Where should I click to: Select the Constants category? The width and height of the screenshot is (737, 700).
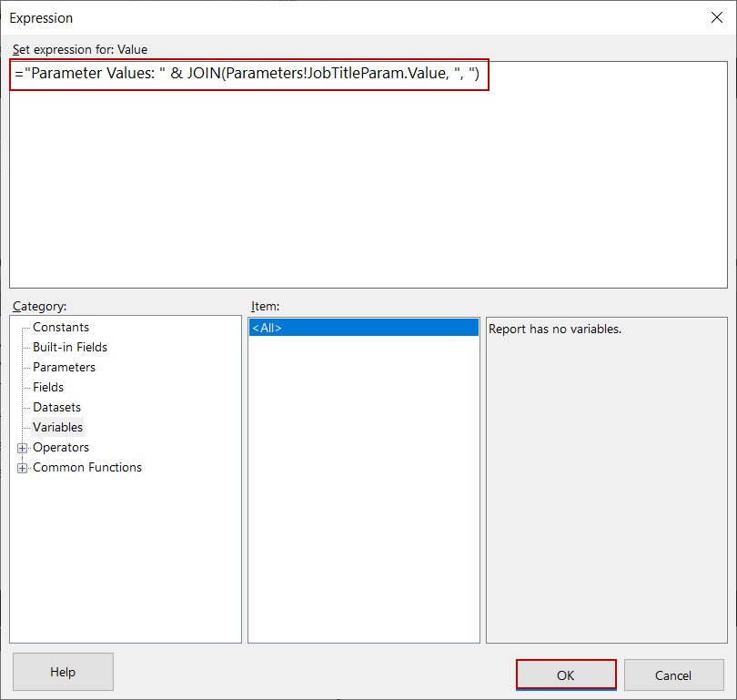pos(61,327)
